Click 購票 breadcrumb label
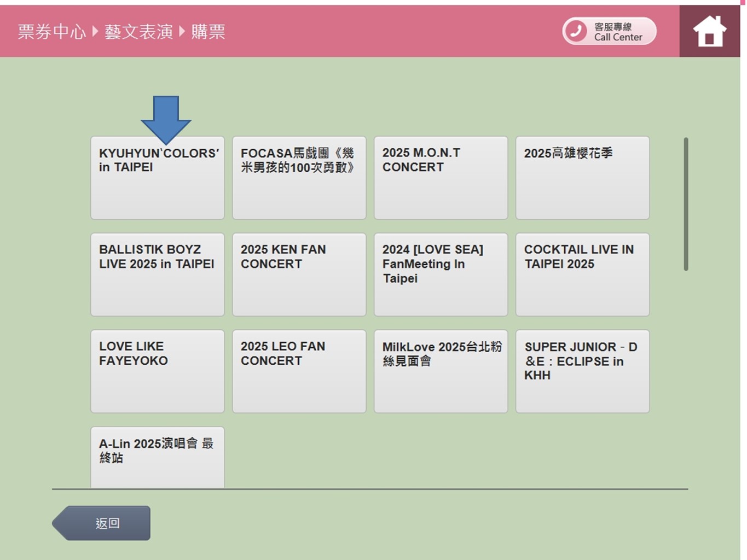Screen dimensions: 747x560 coord(208,32)
